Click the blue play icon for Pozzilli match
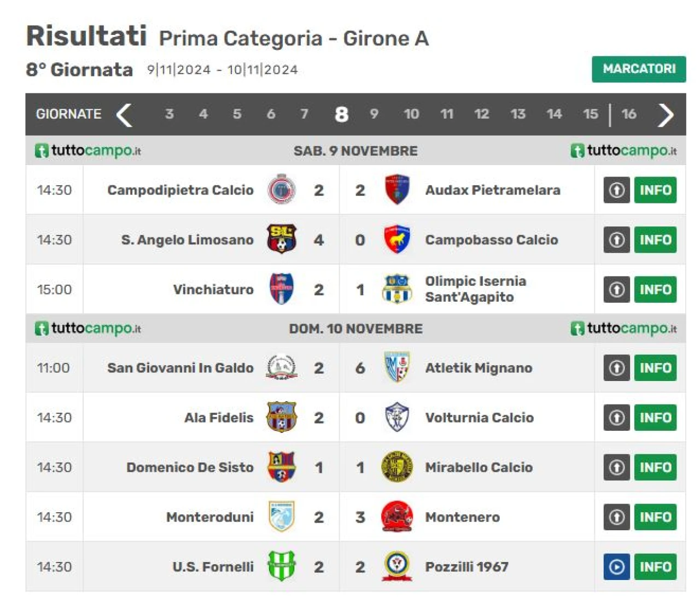Screen dimensions: 700x598 click(617, 567)
